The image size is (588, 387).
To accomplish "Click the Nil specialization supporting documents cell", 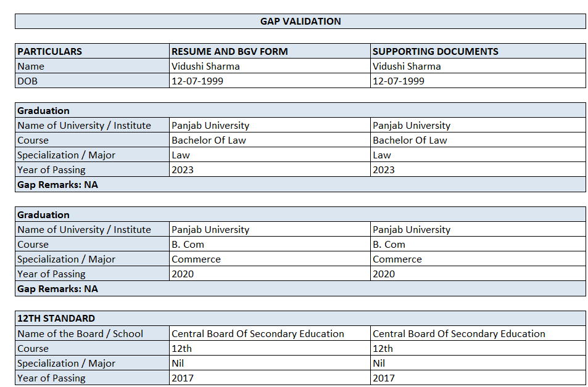I will coord(478,363).
